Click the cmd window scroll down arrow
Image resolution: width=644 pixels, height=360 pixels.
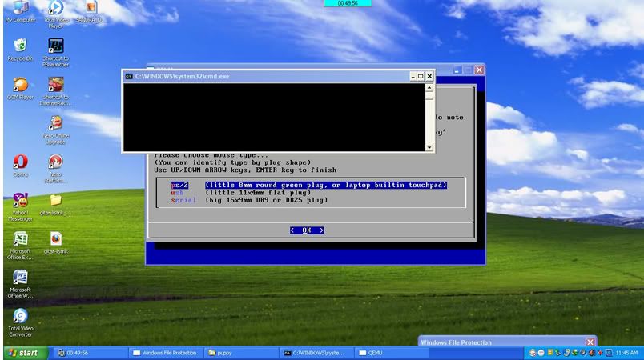tap(429, 147)
